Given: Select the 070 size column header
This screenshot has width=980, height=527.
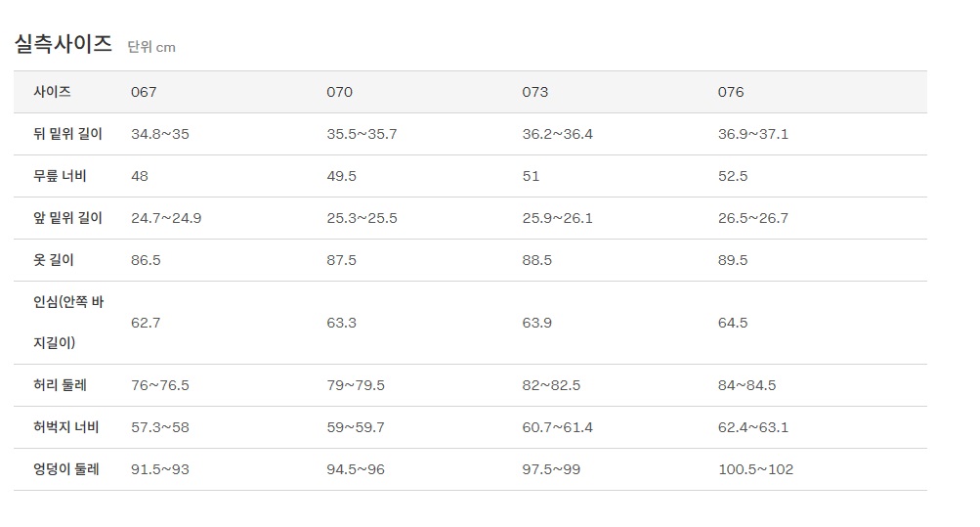Looking at the screenshot, I should [339, 92].
